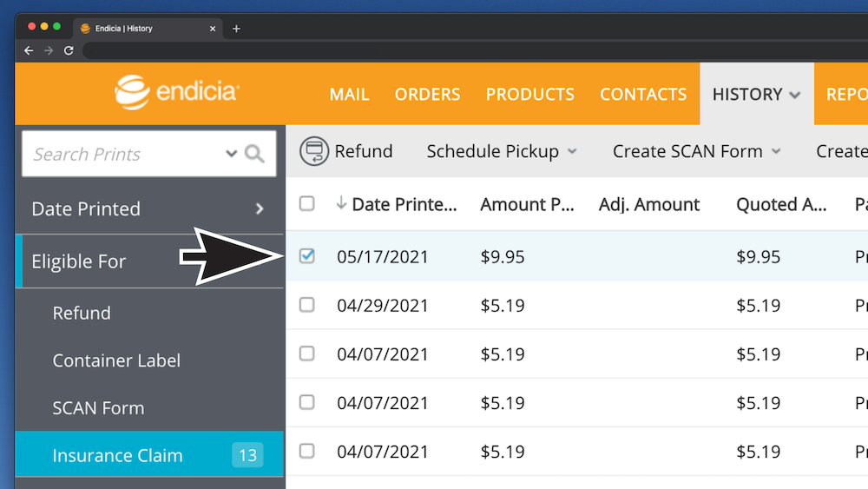Toggle the select-all header checkbox
The height and width of the screenshot is (489, 868).
coord(306,204)
